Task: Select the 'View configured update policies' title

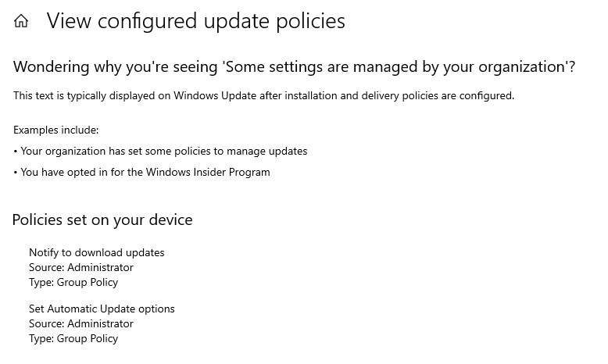Action: (196, 21)
